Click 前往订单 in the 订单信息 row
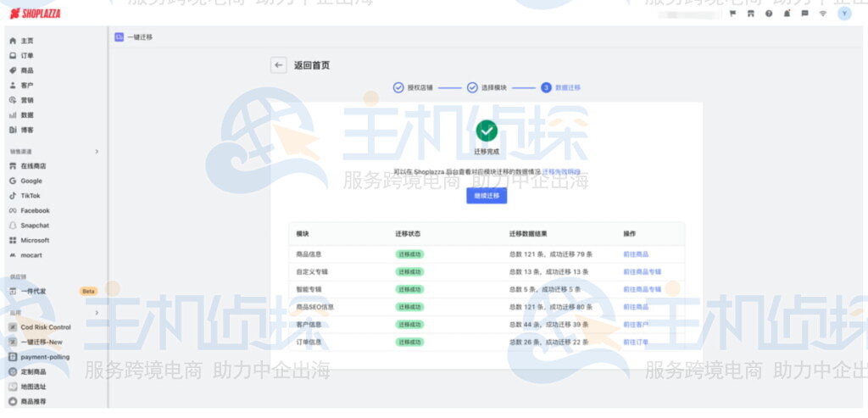Image resolution: width=868 pixels, height=418 pixels. point(636,343)
